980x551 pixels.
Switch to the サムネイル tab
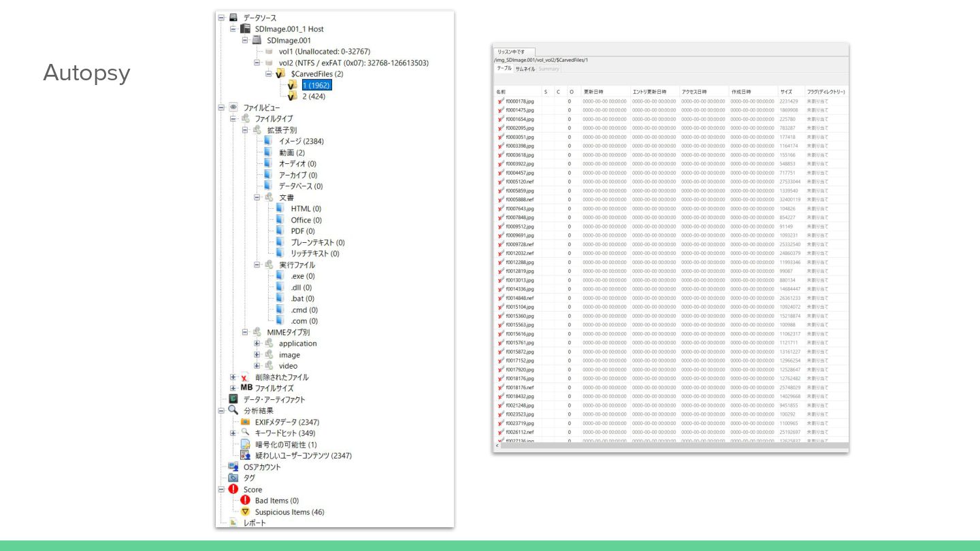[x=525, y=69]
